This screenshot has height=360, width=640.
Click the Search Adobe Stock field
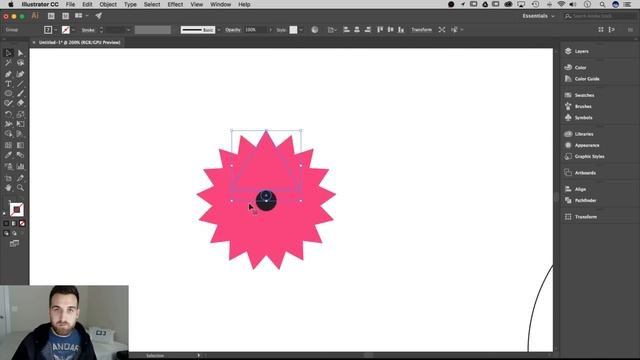point(600,16)
